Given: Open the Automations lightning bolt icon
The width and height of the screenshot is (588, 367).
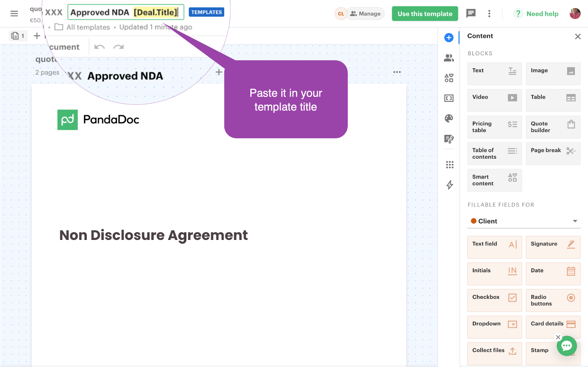Looking at the screenshot, I should point(449,185).
